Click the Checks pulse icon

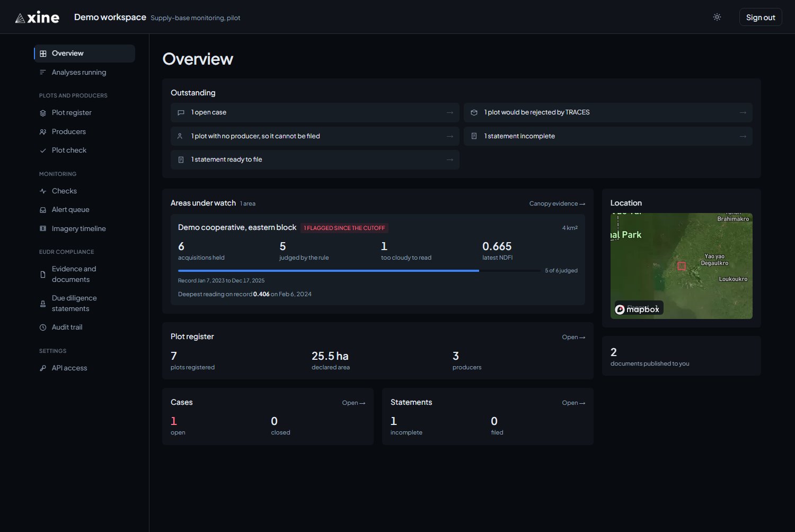tap(43, 191)
